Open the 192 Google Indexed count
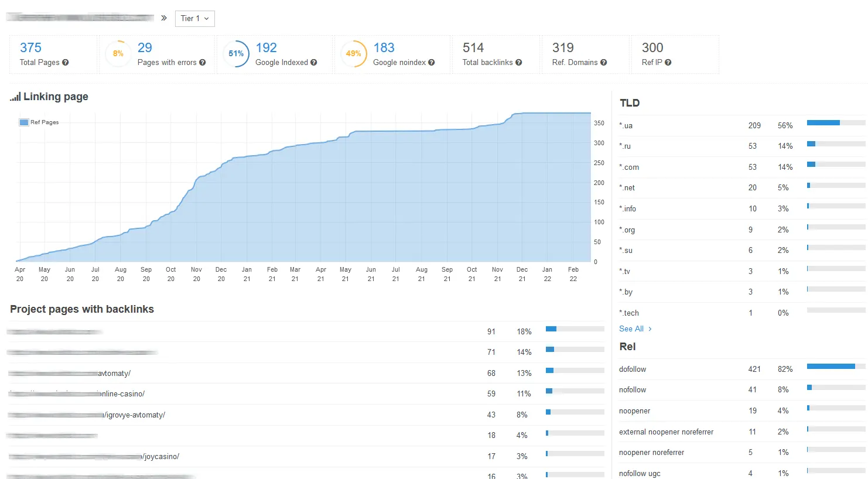 [266, 47]
